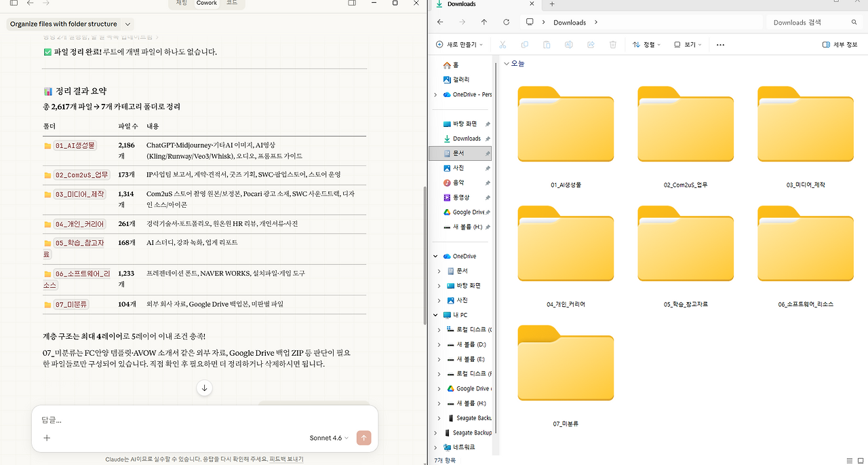Viewport: 868px width, 465px height.
Task: Open Google Drive from the sidebar
Action: [x=467, y=212]
